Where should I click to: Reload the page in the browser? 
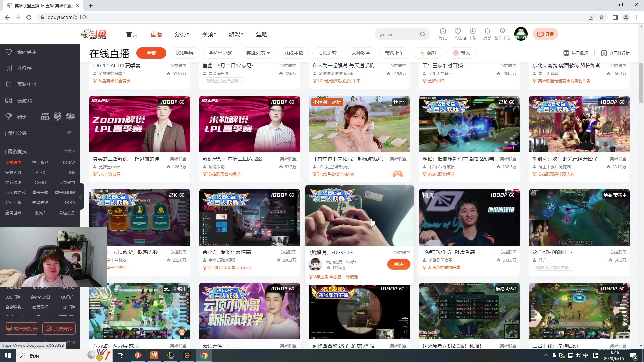click(x=29, y=17)
